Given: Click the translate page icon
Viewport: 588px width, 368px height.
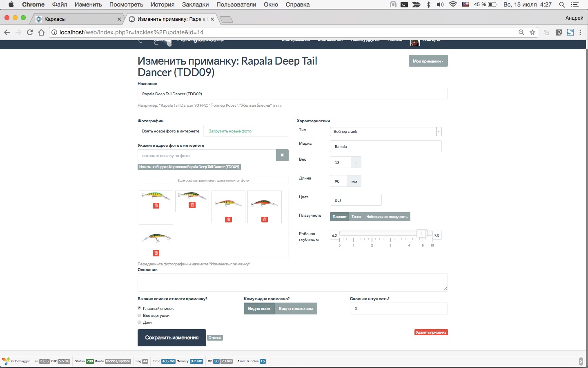Looking at the screenshot, I should tap(546, 32).
